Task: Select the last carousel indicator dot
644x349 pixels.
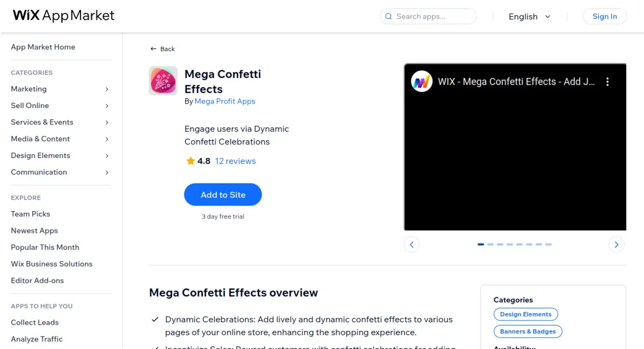Action: click(548, 244)
